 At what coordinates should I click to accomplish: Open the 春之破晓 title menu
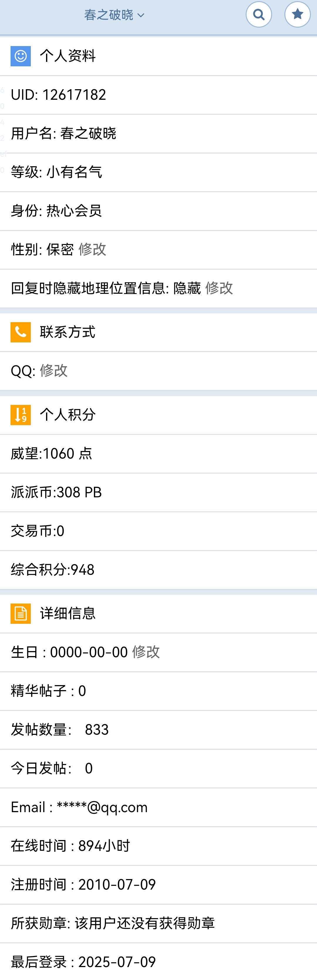click(114, 15)
